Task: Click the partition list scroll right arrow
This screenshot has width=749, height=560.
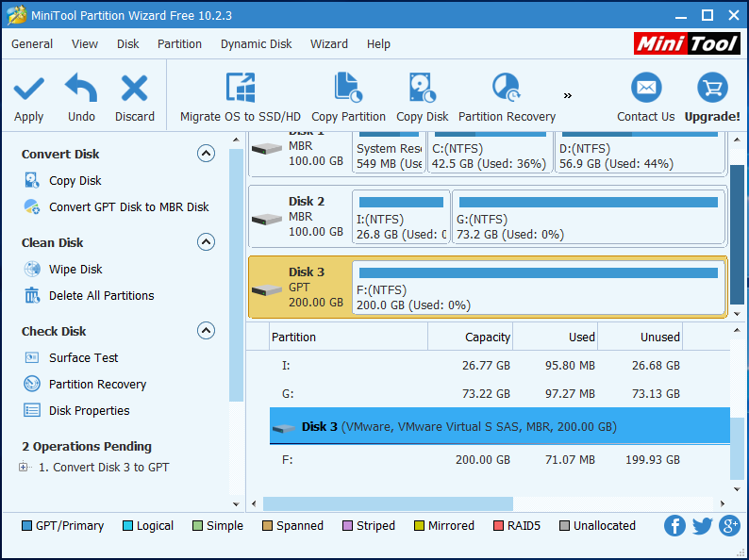Action: [723, 503]
